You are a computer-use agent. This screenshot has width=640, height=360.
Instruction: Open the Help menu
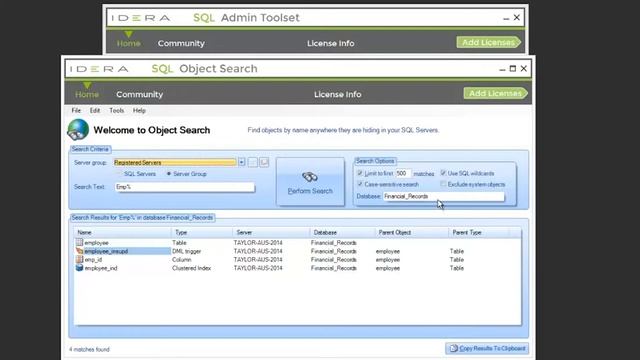(x=139, y=111)
